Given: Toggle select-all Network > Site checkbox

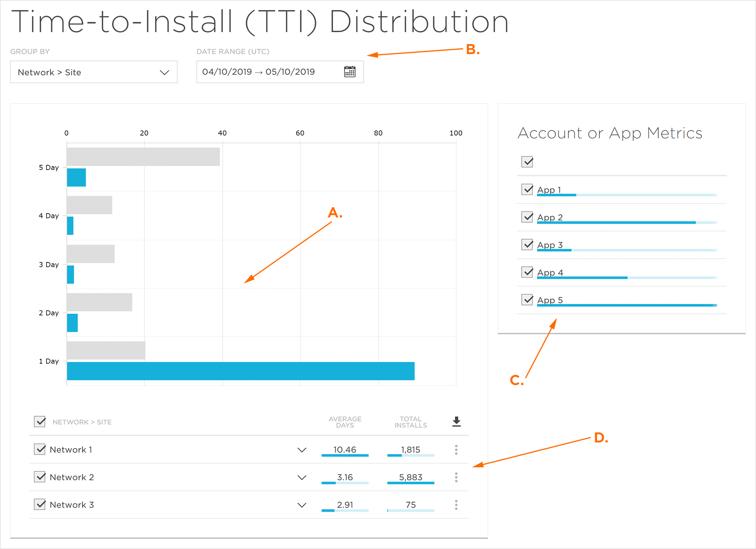Looking at the screenshot, I should click(40, 421).
